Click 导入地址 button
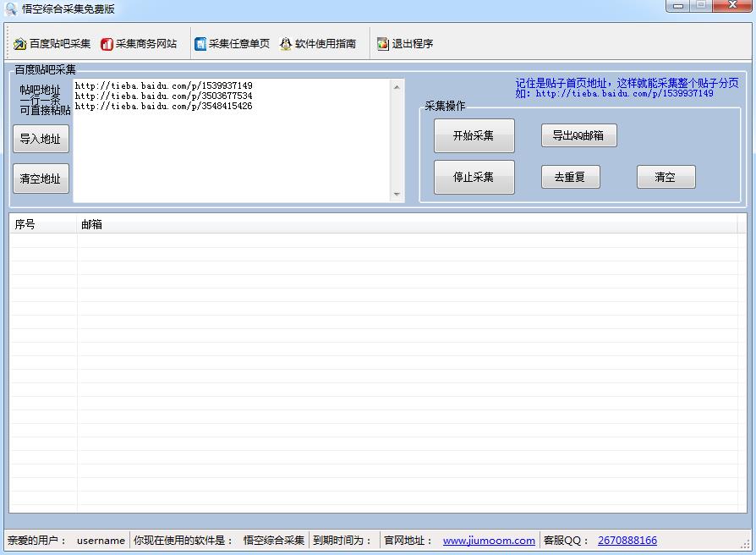Viewport: 756px width, 555px height. [41, 139]
